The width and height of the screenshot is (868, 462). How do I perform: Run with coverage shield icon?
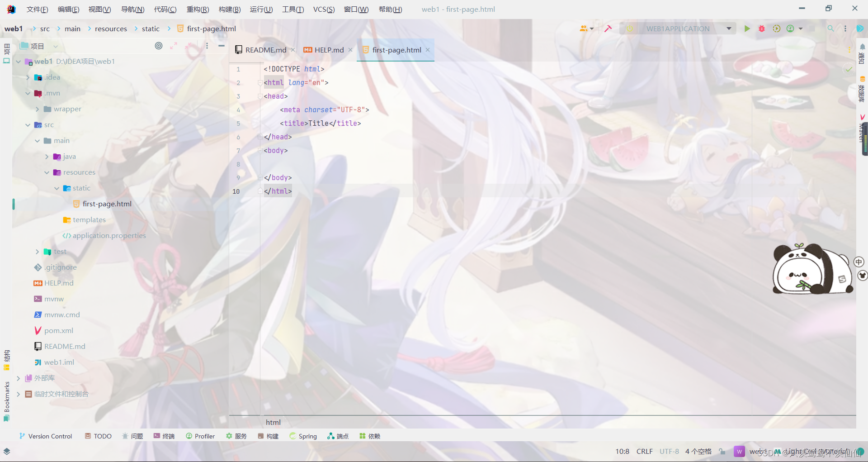[776, 29]
